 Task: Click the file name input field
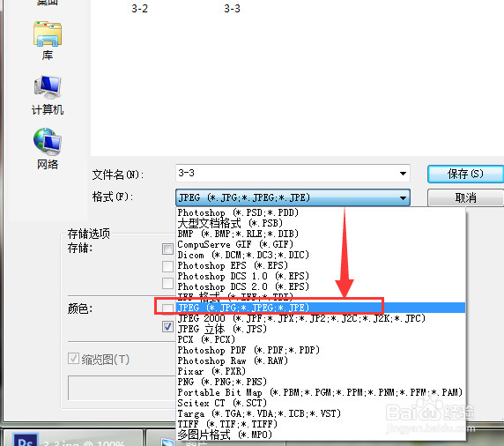coord(293,174)
